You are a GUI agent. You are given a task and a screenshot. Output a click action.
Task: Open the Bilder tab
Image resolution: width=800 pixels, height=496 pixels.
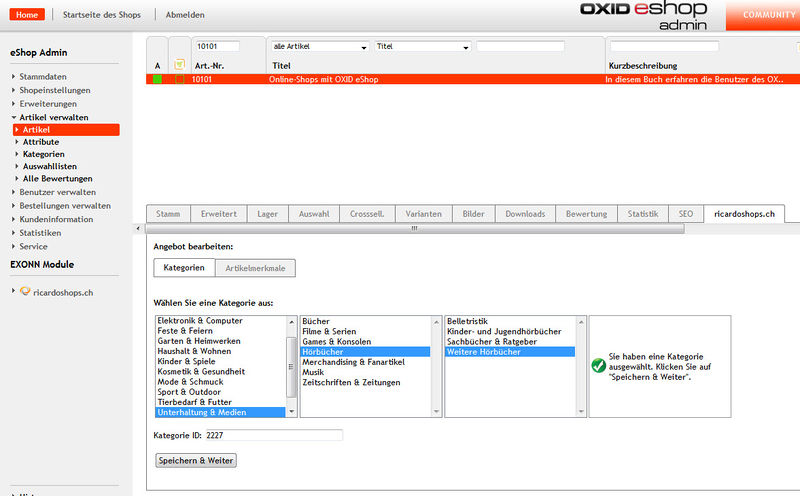pyautogui.click(x=473, y=214)
